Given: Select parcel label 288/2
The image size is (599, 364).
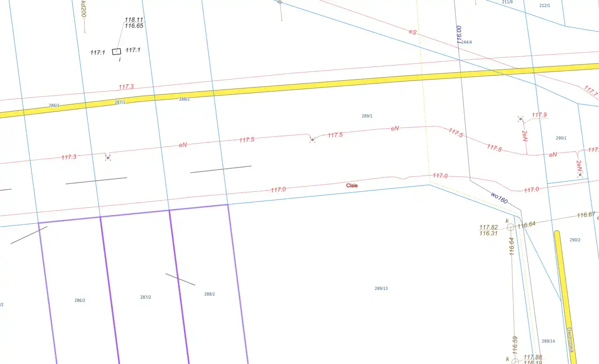Looking at the screenshot, I should [210, 294].
